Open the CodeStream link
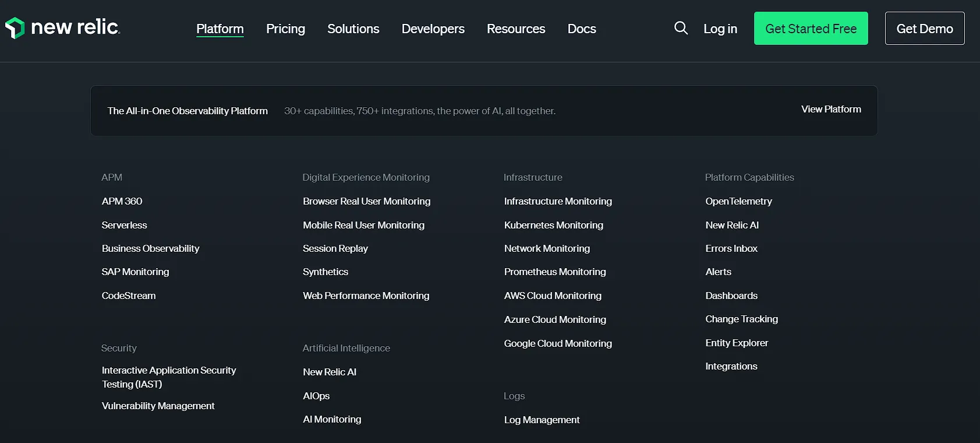This screenshot has width=980, height=443. click(x=129, y=296)
